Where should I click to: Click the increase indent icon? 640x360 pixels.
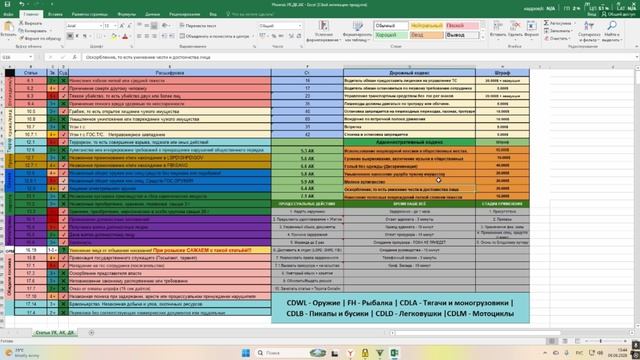(x=171, y=36)
